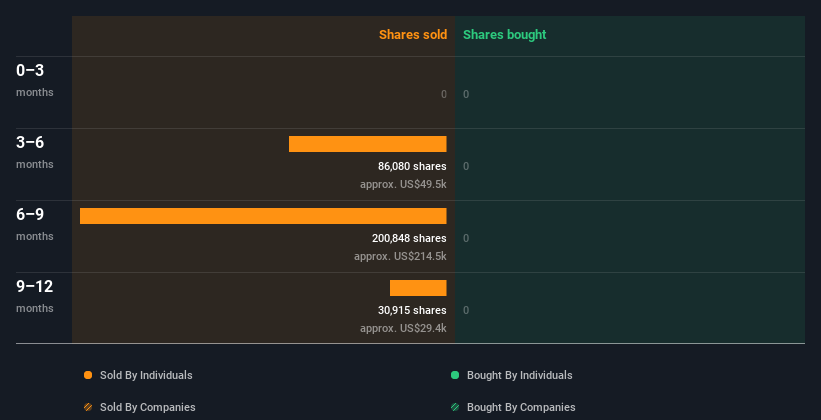Viewport: 821px width, 420px height.
Task: Click the approx. US$214.5k label
Action: [400, 257]
